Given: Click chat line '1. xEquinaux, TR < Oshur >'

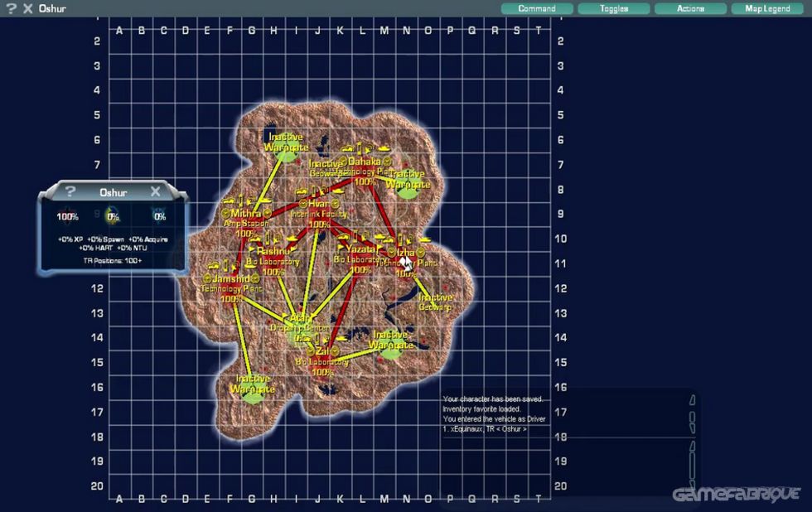Looking at the screenshot, I should 486,429.
